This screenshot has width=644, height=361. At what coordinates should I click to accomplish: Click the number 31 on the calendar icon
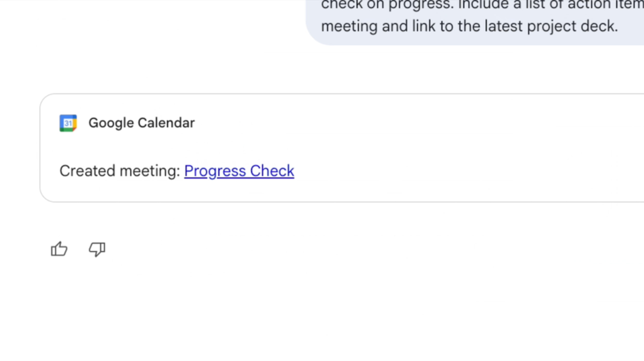tap(68, 123)
